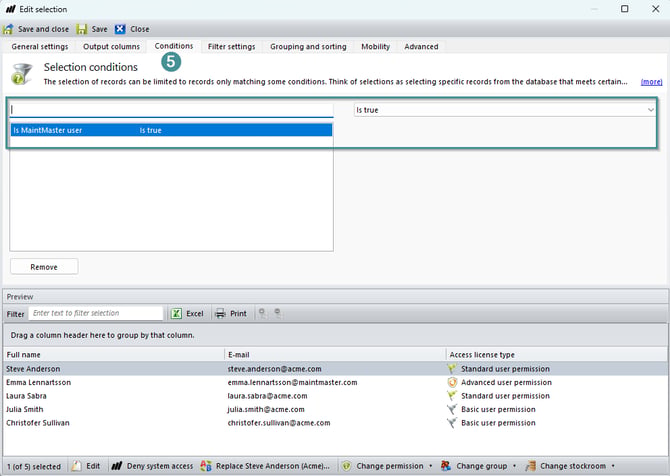This screenshot has width=670, height=476.
Task: Select 'Is MaintMaster user' condition row
Action: pyautogui.click(x=171, y=130)
